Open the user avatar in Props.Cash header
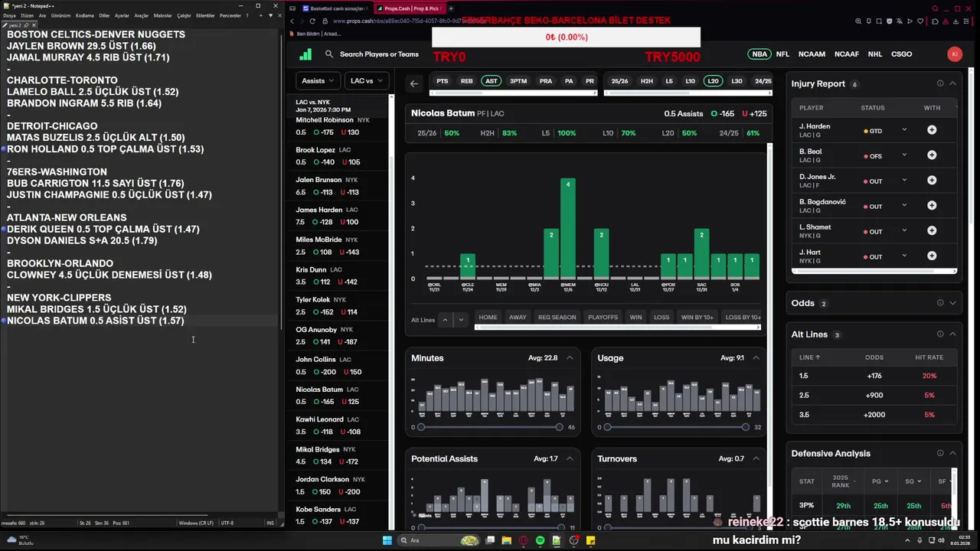980x551 pixels. coord(954,54)
